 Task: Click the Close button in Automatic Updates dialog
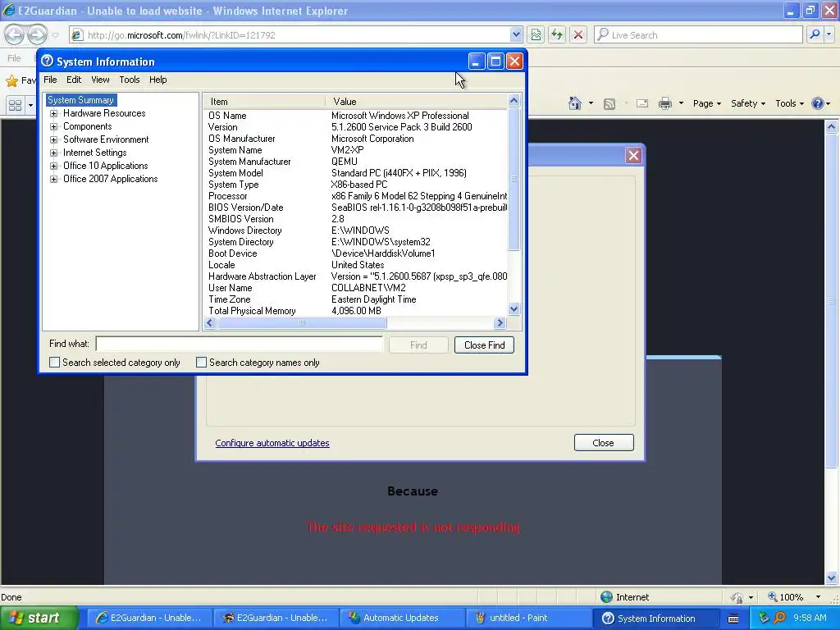[604, 443]
